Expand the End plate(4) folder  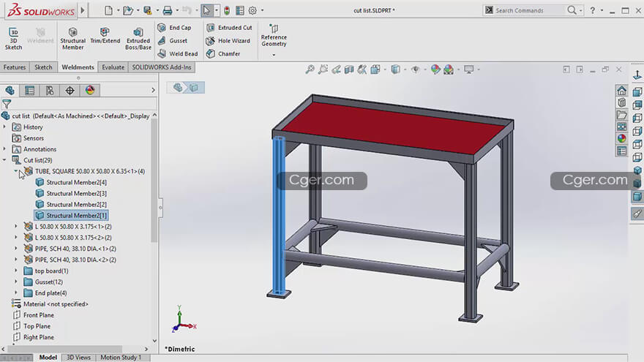(16, 293)
